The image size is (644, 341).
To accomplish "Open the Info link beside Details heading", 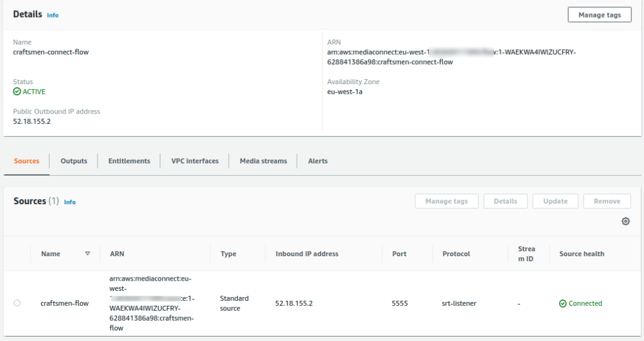I will pyautogui.click(x=53, y=15).
